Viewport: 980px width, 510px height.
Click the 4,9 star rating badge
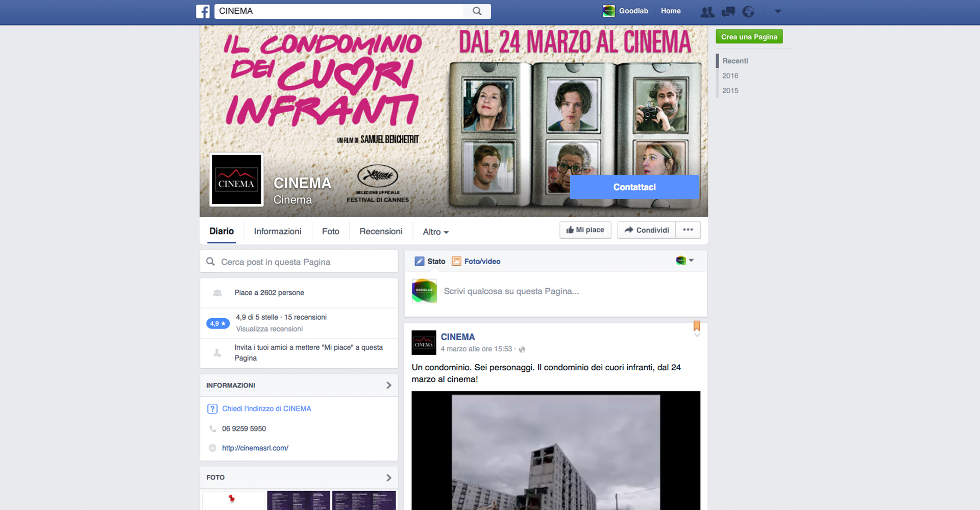click(218, 323)
